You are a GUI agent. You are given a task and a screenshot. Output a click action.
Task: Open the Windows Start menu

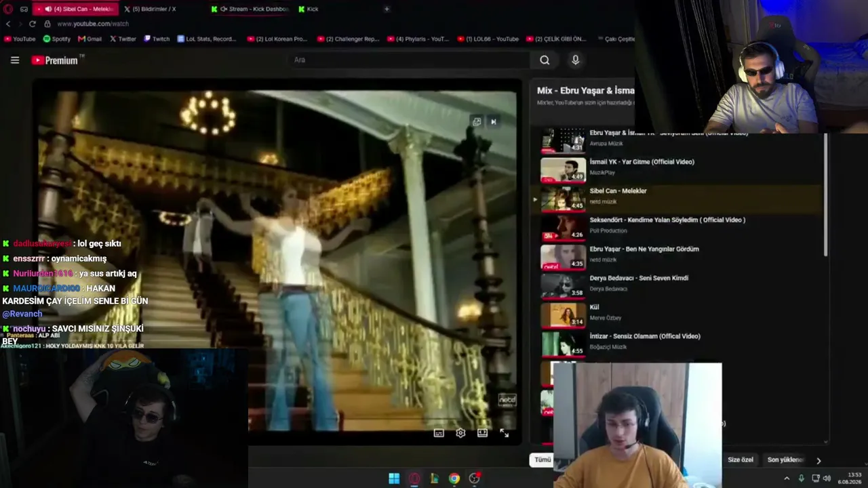click(394, 479)
